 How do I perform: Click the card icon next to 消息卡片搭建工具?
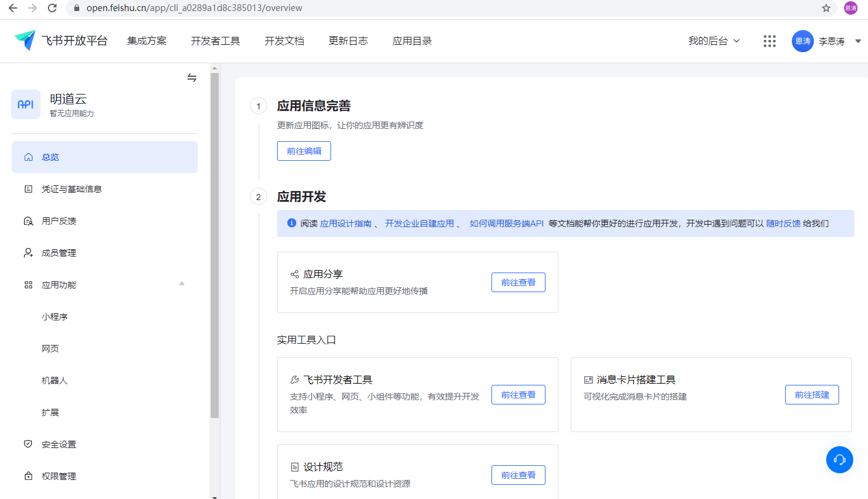point(588,380)
